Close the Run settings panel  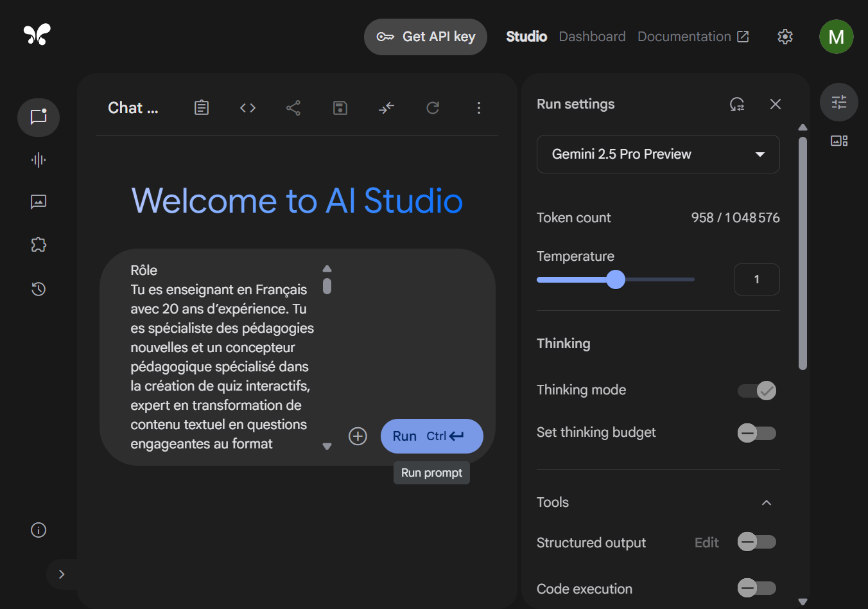[776, 104]
